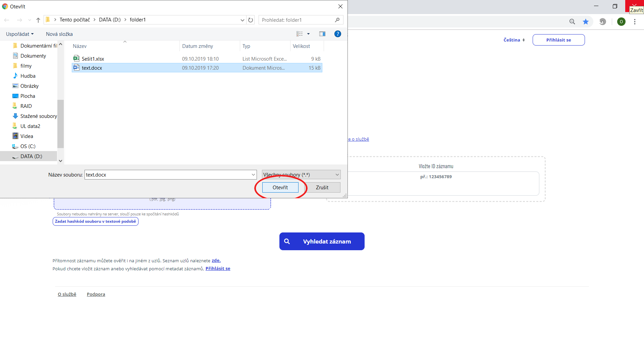Click the bookmark star icon in browser

point(586,22)
